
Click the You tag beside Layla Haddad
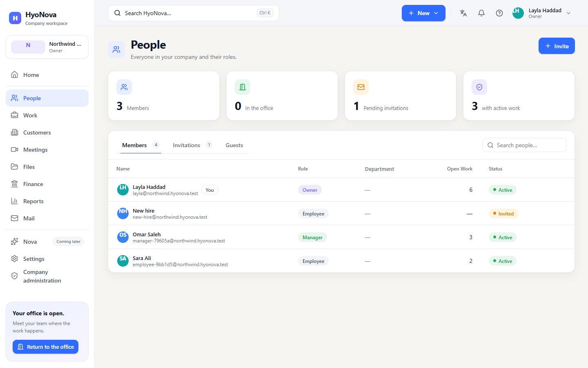[210, 190]
